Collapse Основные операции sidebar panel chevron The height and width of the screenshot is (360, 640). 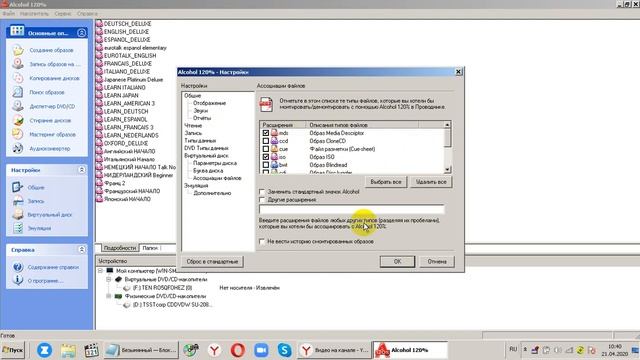82,33
